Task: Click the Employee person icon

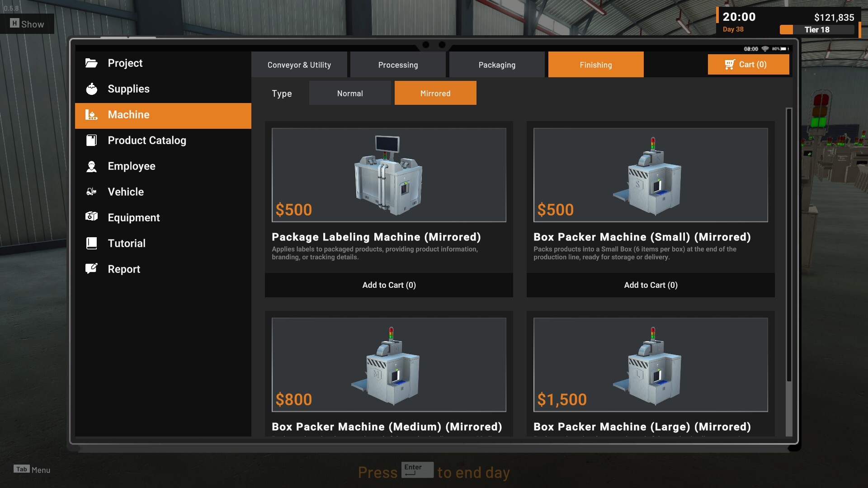Action: click(91, 166)
